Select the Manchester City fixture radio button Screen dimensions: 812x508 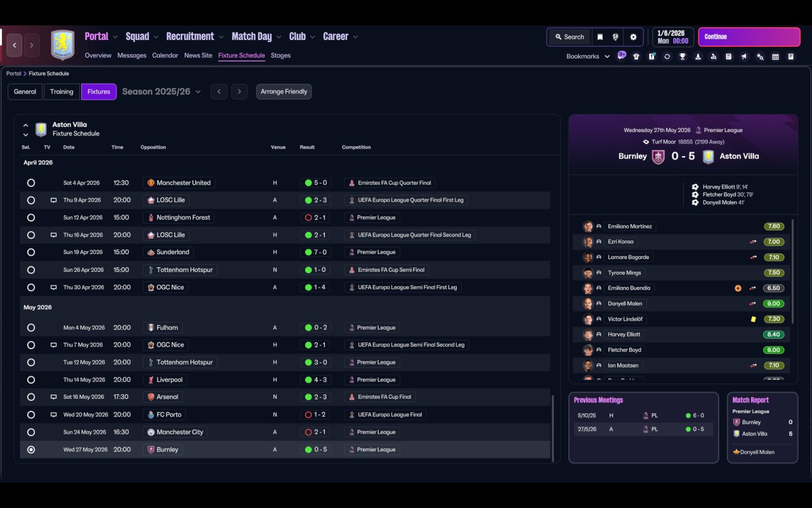(x=31, y=432)
